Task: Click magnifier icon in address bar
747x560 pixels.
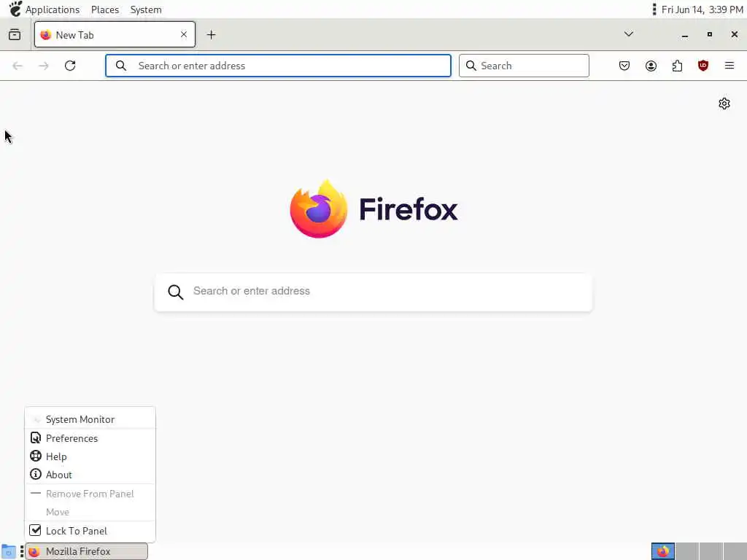Action: coord(121,66)
